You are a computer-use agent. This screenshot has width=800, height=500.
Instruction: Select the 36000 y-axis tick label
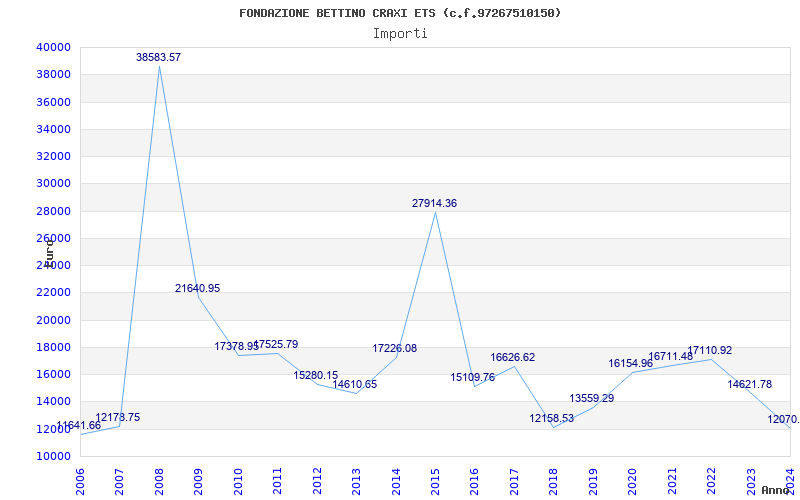(53, 102)
